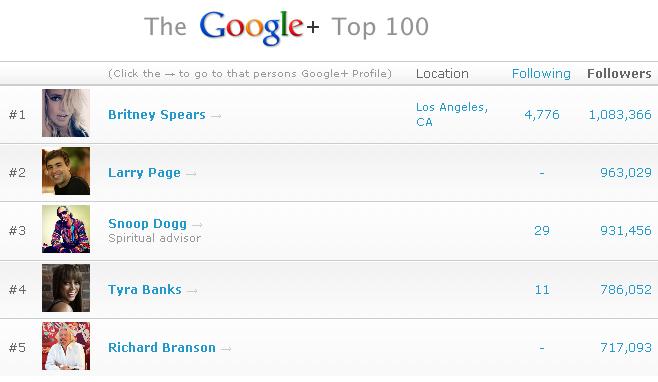Click the arrow icon beside Richard Branson

[226, 348]
